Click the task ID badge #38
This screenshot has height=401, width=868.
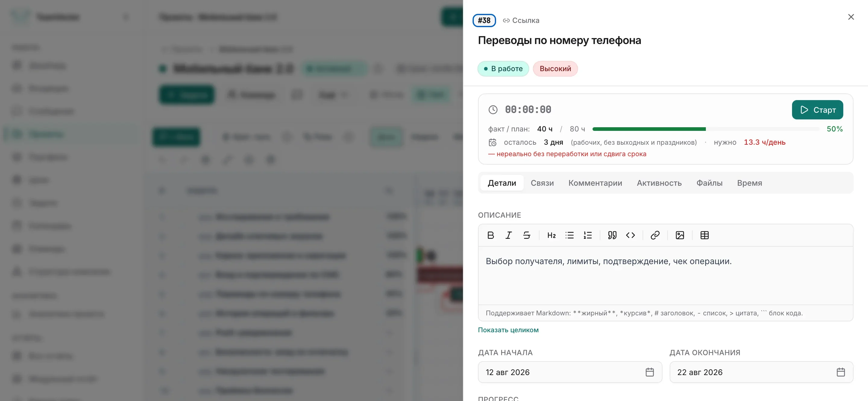tap(484, 21)
